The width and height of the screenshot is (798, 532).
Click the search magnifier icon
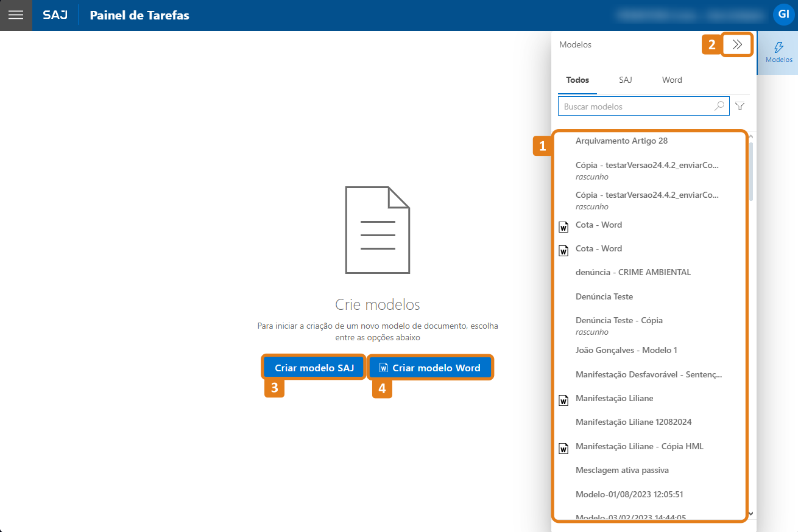coord(719,106)
